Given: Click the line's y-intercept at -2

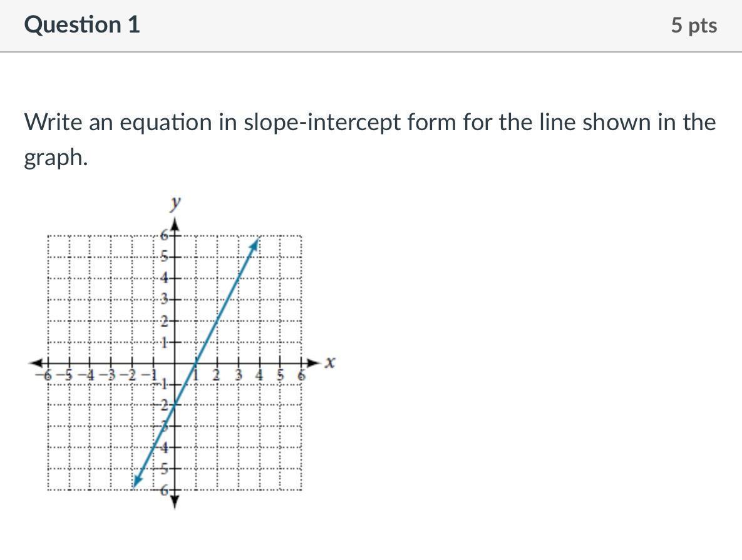Looking at the screenshot, I should pyautogui.click(x=175, y=405).
